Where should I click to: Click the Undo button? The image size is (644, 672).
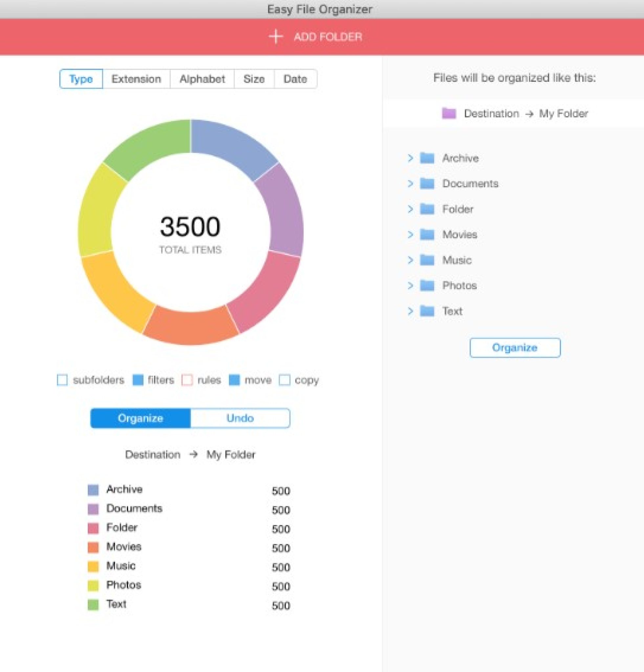point(239,418)
